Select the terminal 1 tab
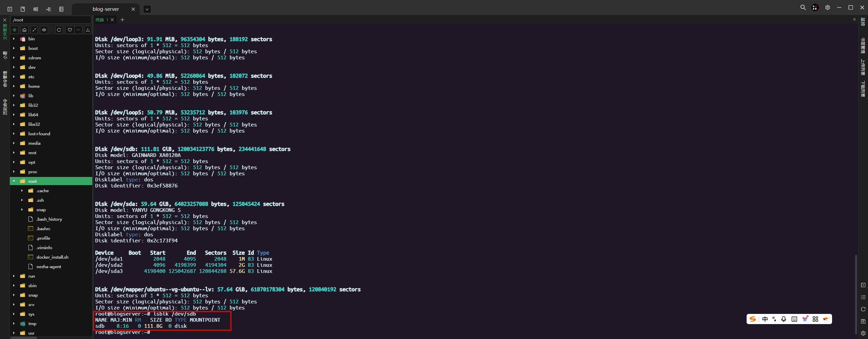 [102, 20]
